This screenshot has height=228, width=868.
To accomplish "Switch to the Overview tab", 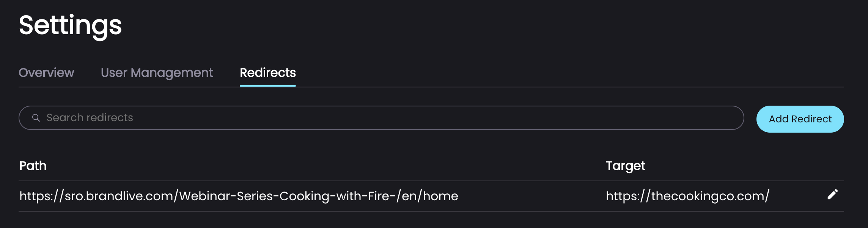I will pos(46,73).
